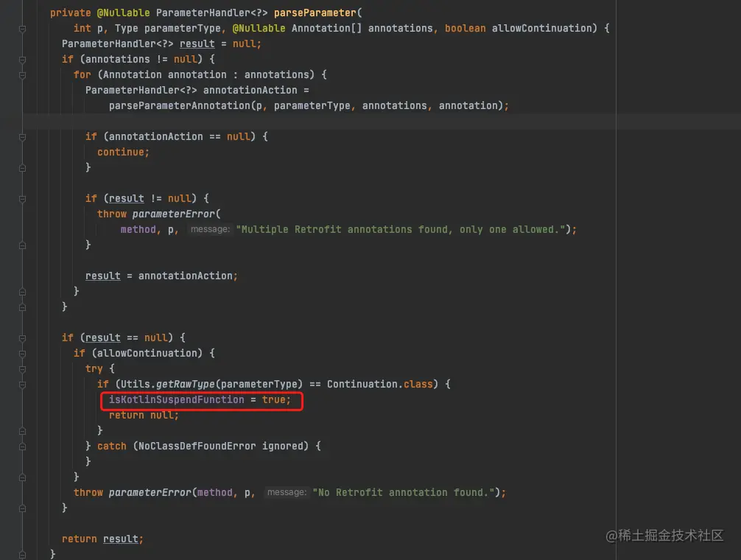The image size is (741, 560).
Task: Click 'NoClassDefFoundError' in the catch clause
Action: pos(197,446)
